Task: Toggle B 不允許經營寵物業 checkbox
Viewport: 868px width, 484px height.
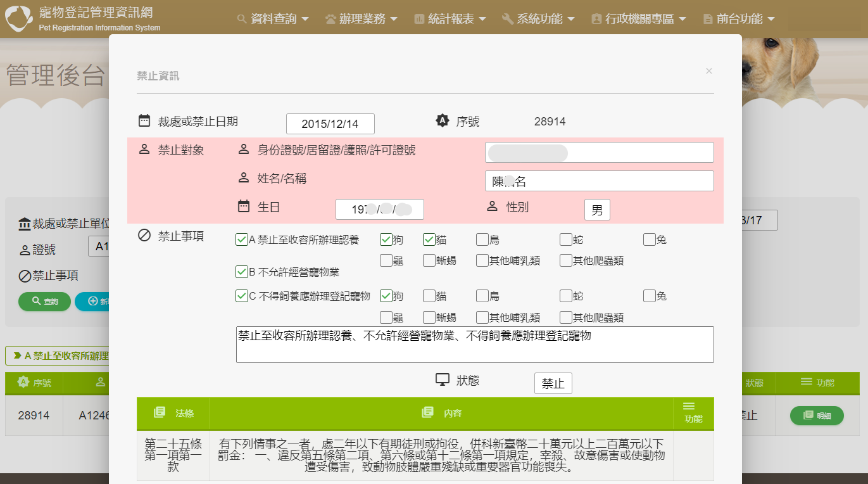Action: (x=241, y=272)
